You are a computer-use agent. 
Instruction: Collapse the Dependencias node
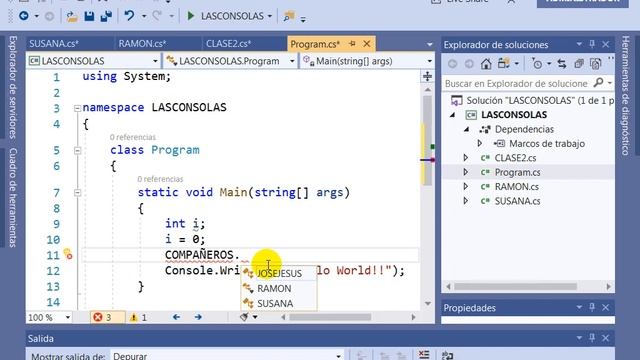467,129
